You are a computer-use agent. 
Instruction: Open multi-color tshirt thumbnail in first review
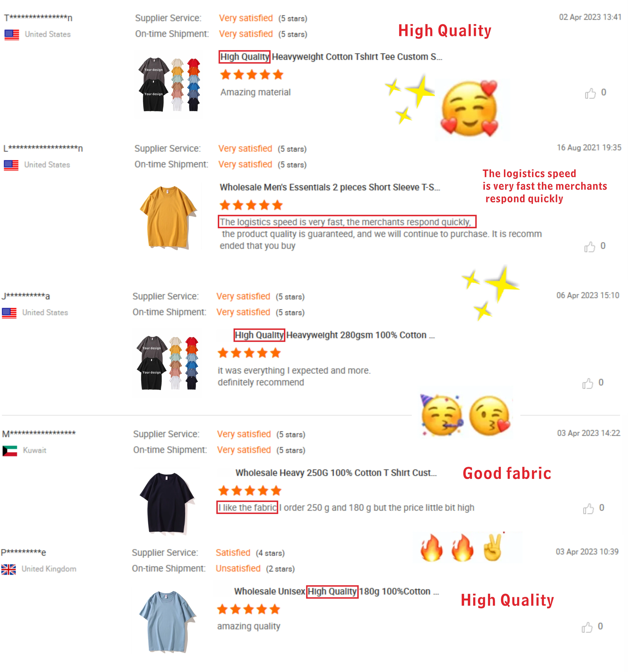coord(168,84)
